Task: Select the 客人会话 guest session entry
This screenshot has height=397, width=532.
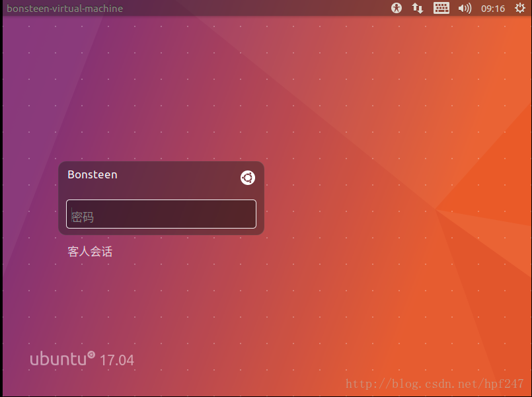Action: (x=90, y=252)
